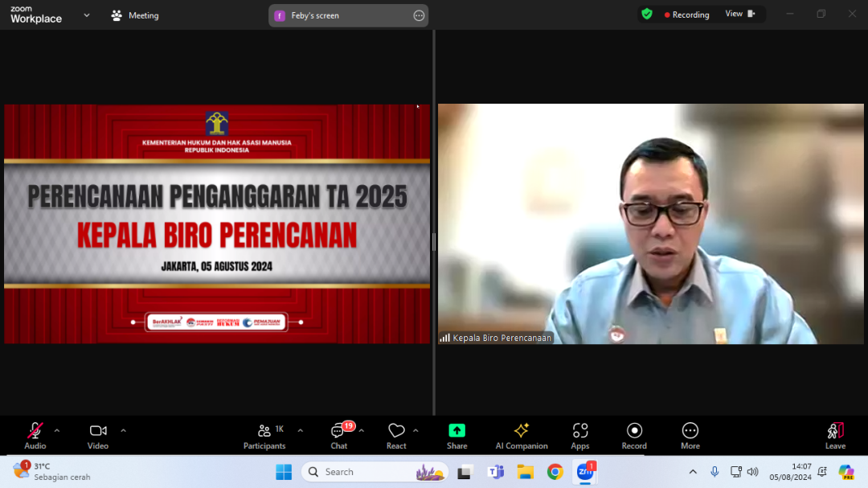
Task: Switch to the Meeting tab
Action: point(135,15)
